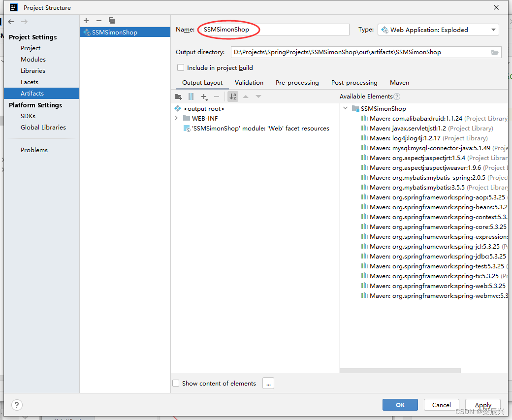Click the artifact Name field

tap(274, 30)
